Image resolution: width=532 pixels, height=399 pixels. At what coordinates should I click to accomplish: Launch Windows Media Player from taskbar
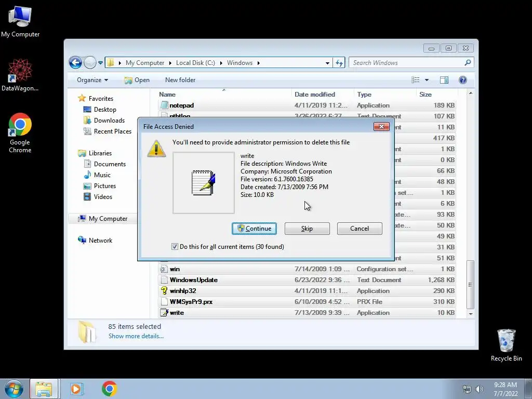76,389
